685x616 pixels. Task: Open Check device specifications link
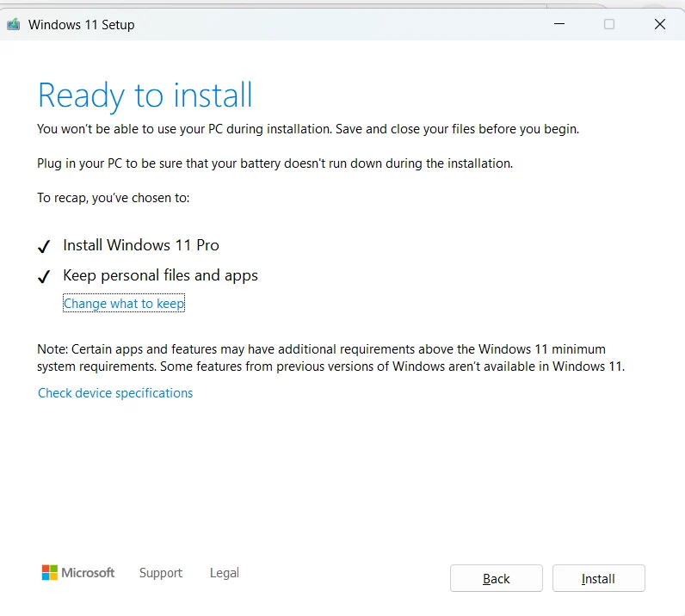point(115,393)
